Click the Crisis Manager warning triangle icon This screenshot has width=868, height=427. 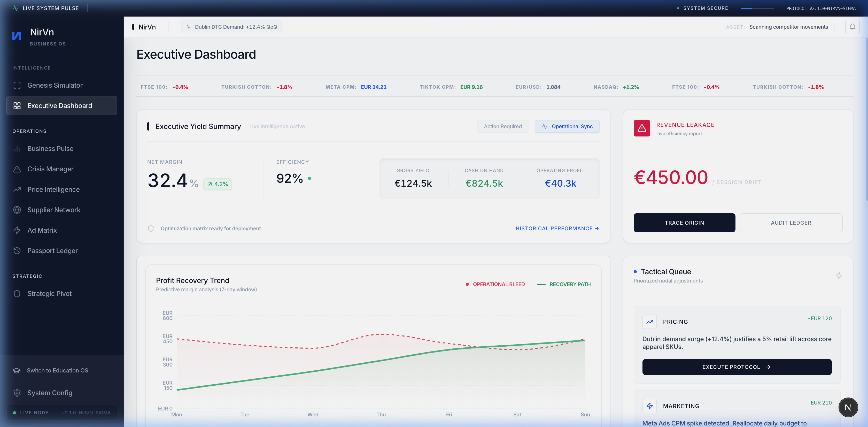point(17,169)
